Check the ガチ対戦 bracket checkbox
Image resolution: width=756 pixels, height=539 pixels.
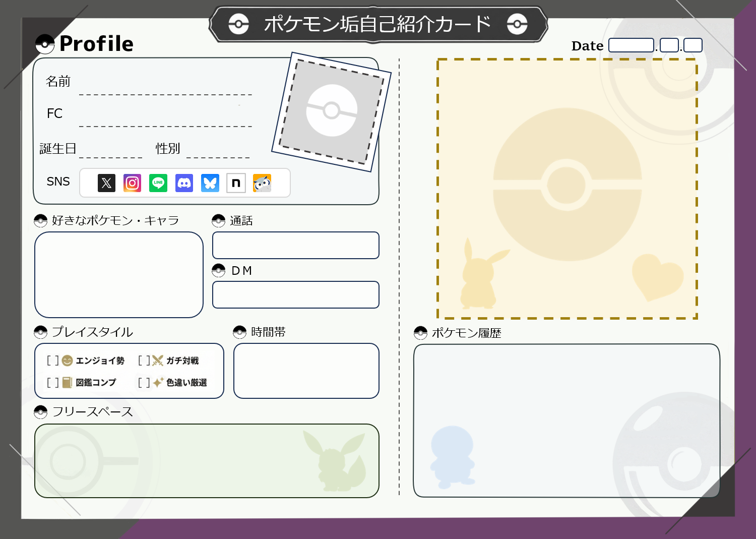point(144,361)
